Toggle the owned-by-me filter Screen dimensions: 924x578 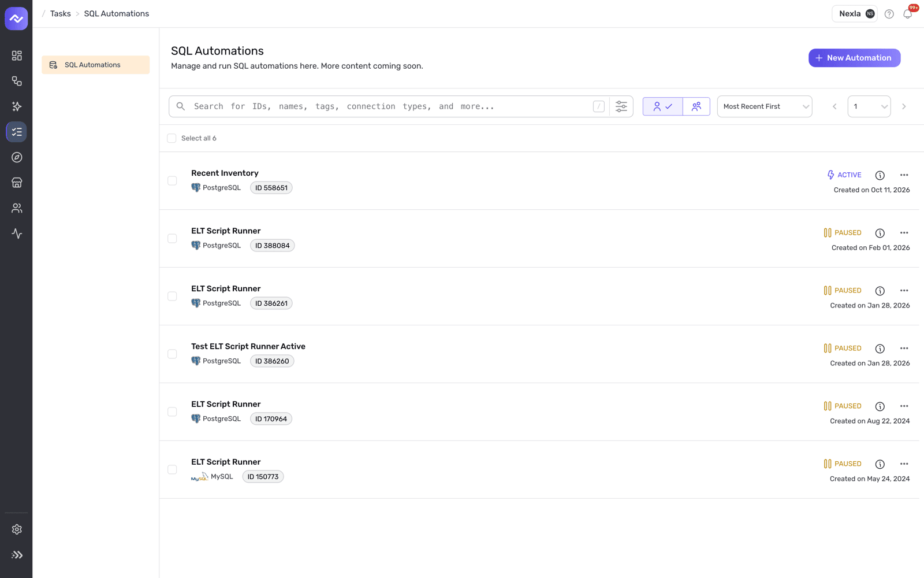662,106
